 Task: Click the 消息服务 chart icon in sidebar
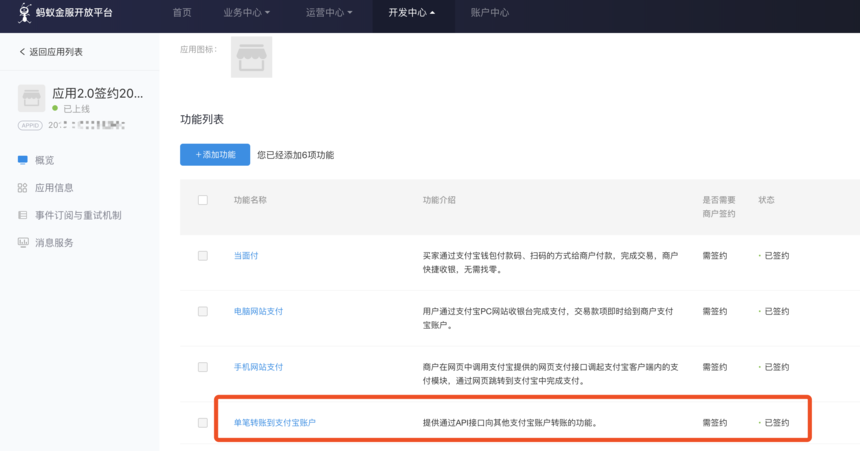[x=23, y=243]
